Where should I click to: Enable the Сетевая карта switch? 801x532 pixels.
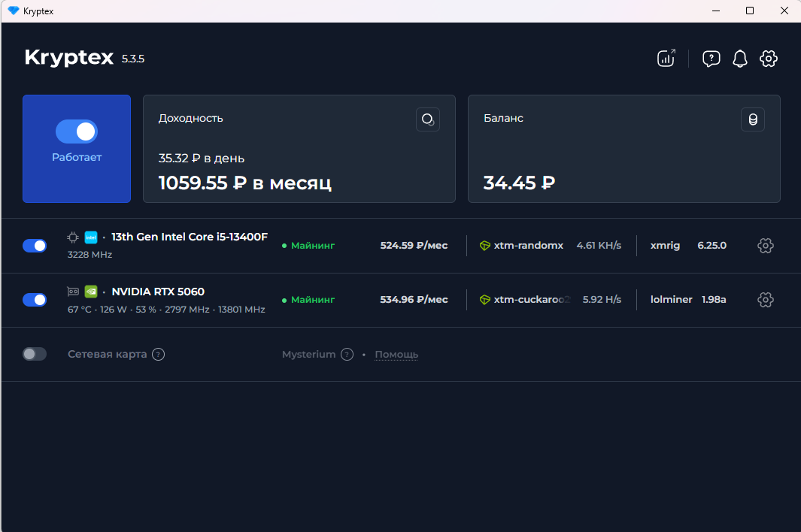click(35, 354)
